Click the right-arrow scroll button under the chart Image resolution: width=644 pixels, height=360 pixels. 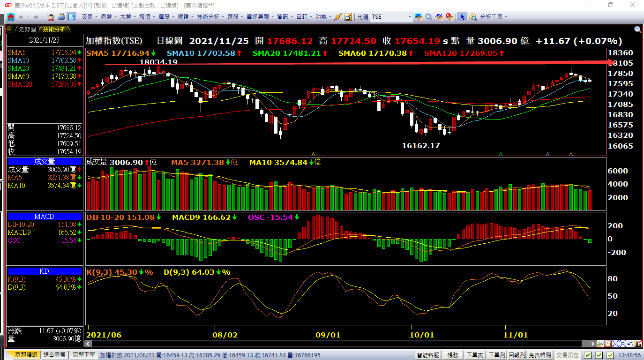[594, 344]
